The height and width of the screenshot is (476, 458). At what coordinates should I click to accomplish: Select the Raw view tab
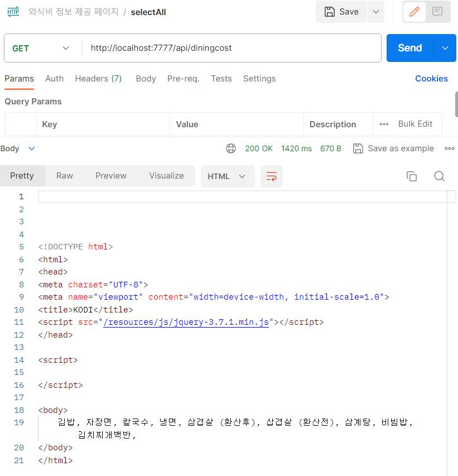pos(65,176)
